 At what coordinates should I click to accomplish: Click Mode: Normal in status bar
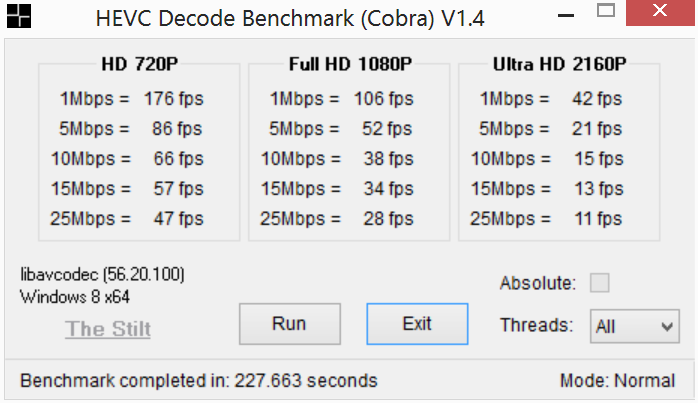coord(618,381)
